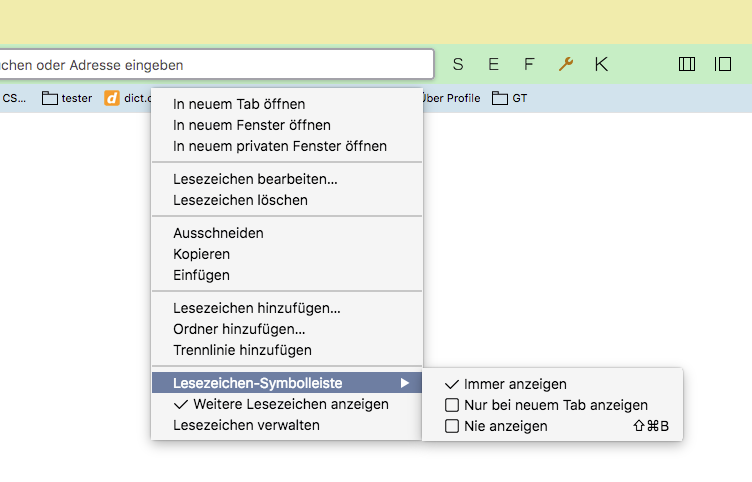Click the E toolbar icon
The width and height of the screenshot is (752, 482).
click(493, 64)
